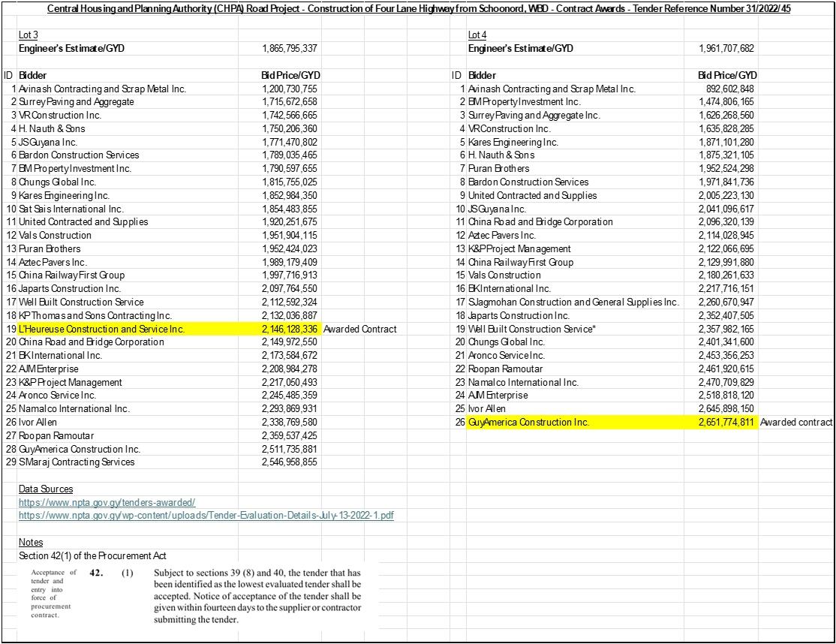The image size is (836, 644).
Task: Select 'Bardon Construction Services' in Lot 3
Action: click(79, 155)
